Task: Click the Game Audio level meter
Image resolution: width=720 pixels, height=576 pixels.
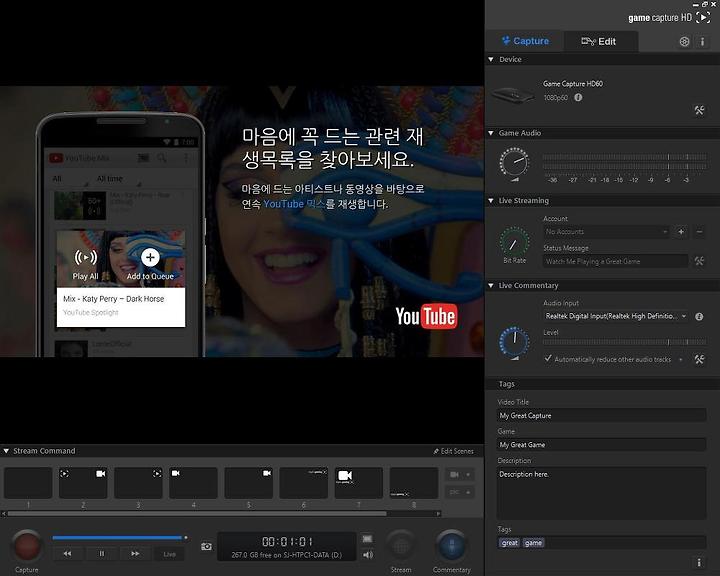Action: click(x=624, y=162)
